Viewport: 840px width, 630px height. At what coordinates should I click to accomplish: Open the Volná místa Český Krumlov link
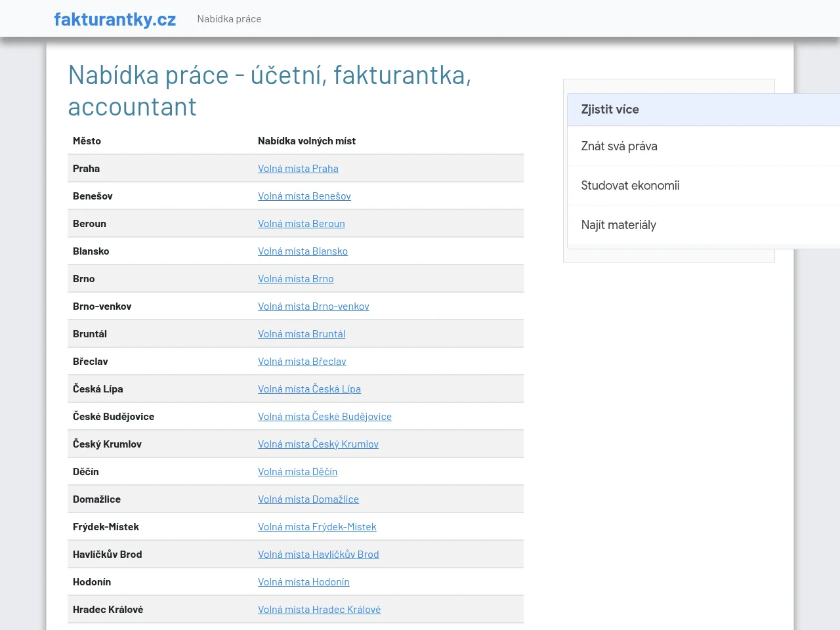(318, 444)
